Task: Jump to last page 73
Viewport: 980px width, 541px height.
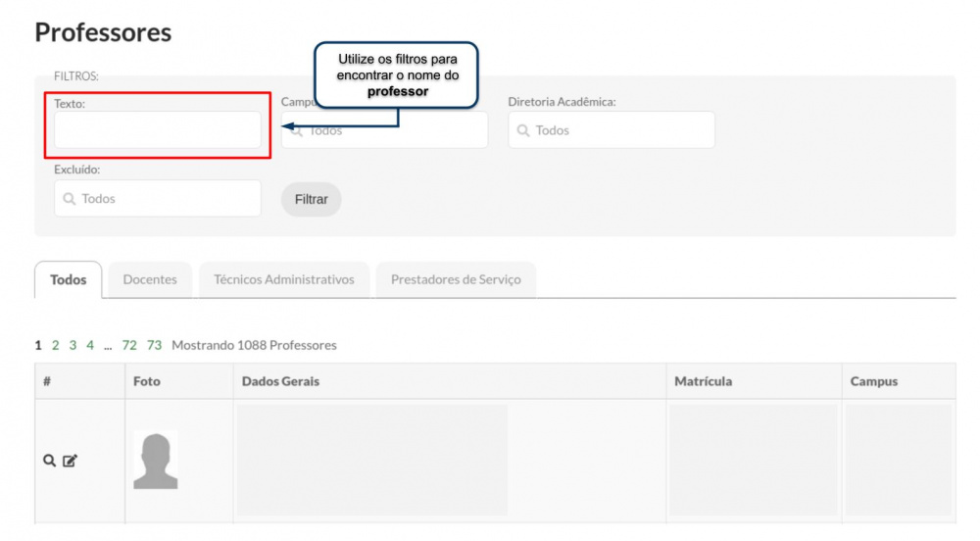Action: coord(155,345)
